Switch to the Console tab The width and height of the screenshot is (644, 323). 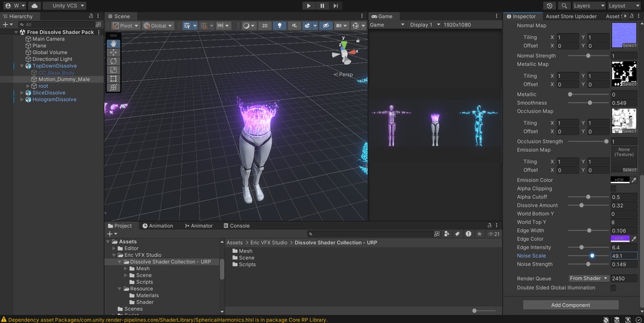[x=236, y=225]
